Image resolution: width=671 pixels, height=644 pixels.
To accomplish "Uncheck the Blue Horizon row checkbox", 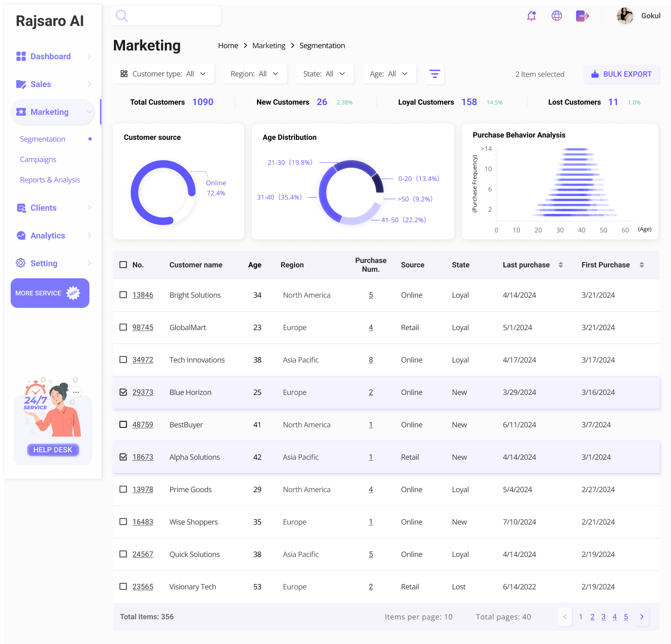I will pos(123,392).
